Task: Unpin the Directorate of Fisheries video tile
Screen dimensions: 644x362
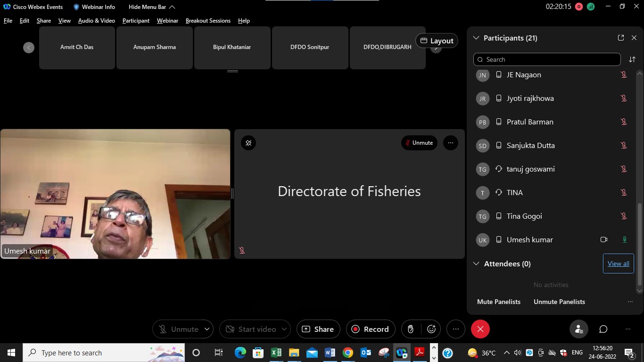Action: pyautogui.click(x=248, y=143)
